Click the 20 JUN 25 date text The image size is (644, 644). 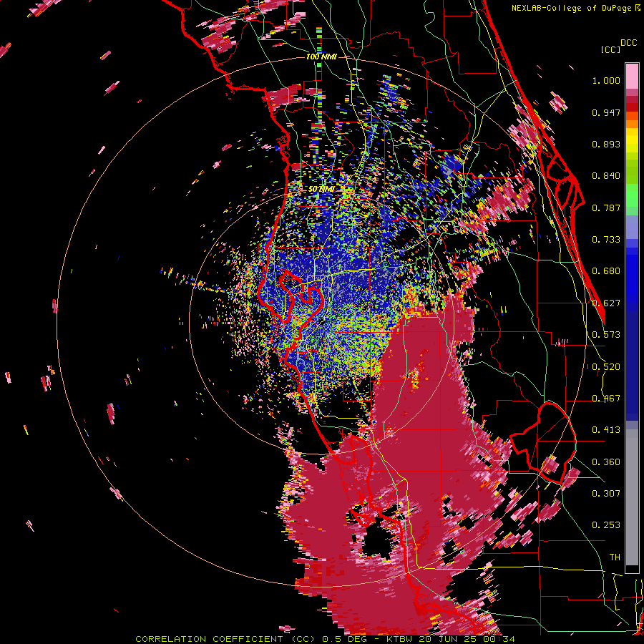pos(447,639)
